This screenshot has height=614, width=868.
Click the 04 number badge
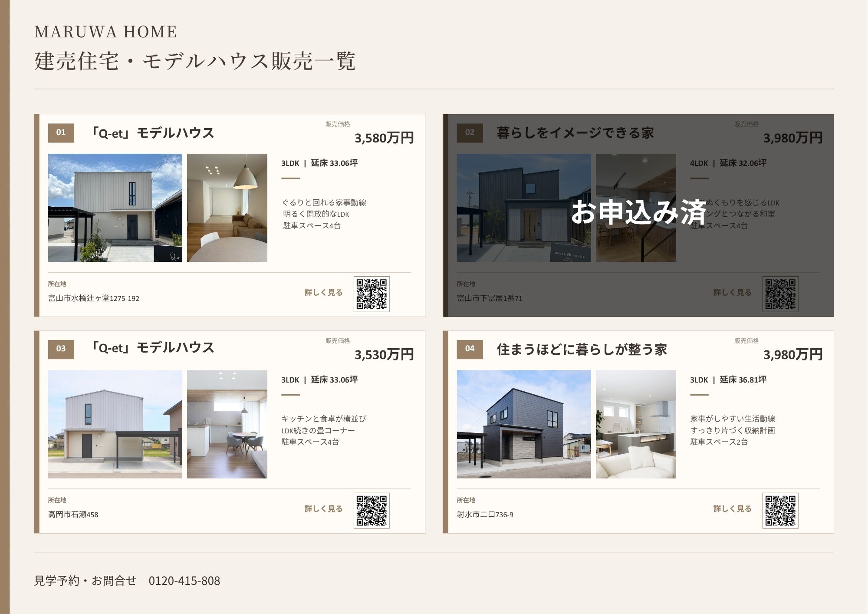click(x=470, y=349)
